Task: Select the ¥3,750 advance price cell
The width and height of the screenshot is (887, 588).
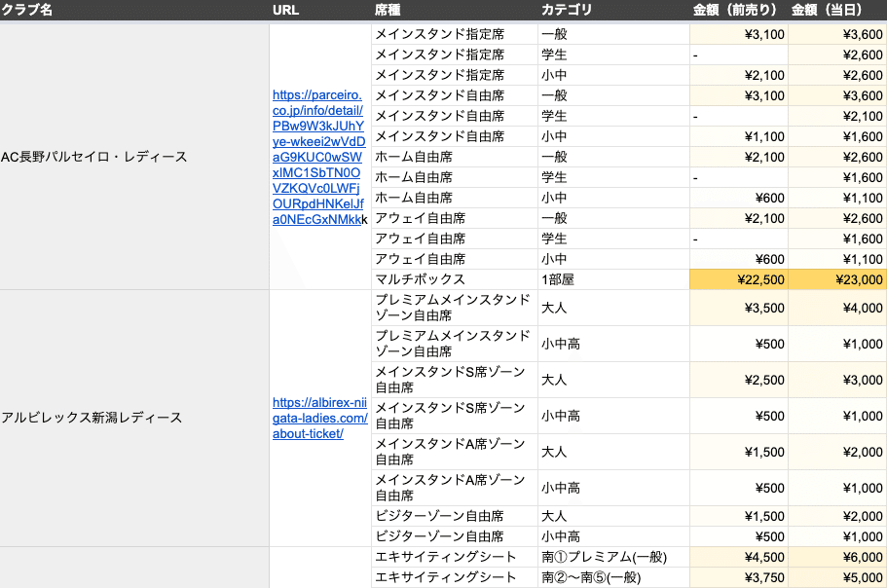Action: 739,577
